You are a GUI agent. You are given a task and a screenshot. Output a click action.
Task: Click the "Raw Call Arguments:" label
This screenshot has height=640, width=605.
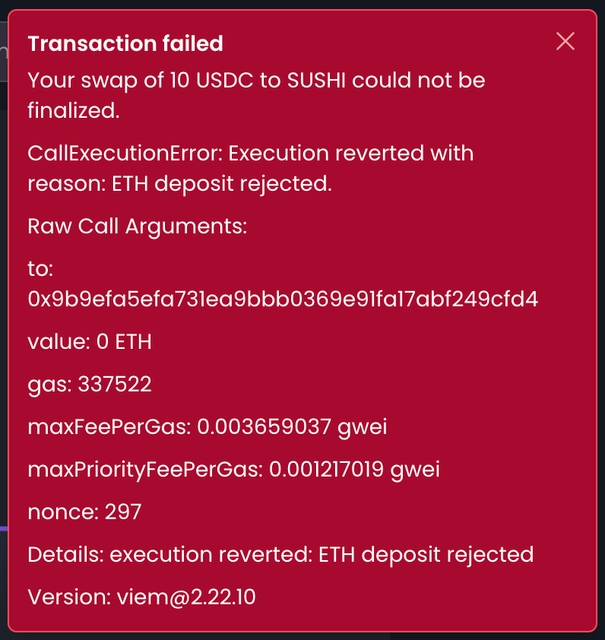pos(137,226)
